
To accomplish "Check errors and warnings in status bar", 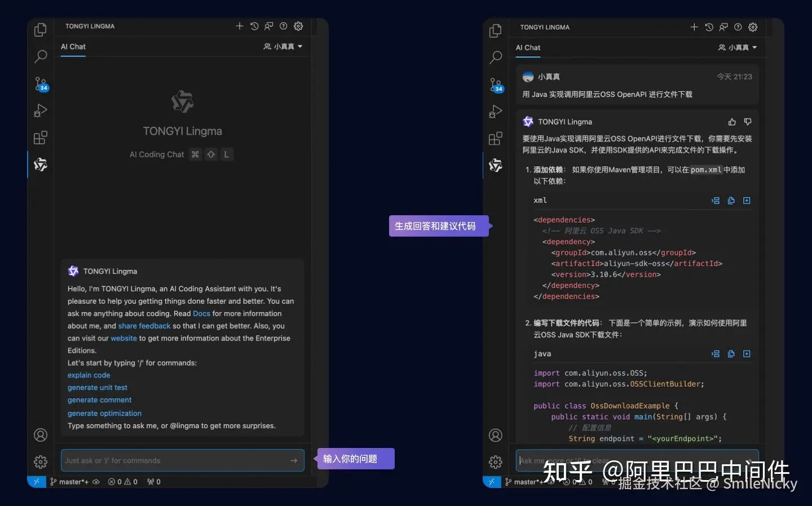I will [x=122, y=482].
